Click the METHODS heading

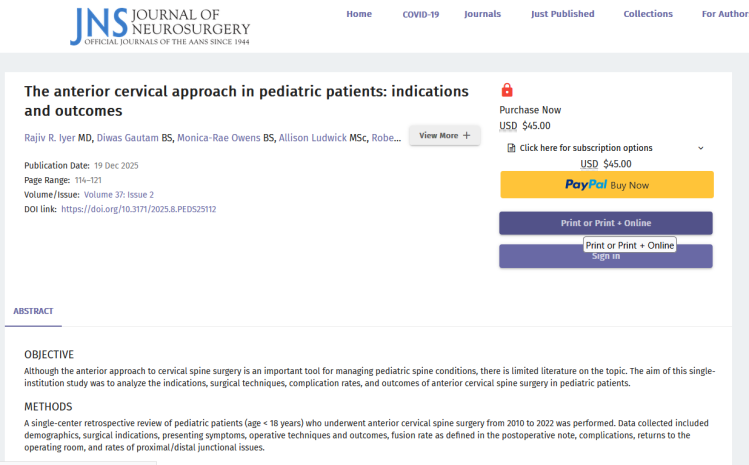[x=48, y=407]
